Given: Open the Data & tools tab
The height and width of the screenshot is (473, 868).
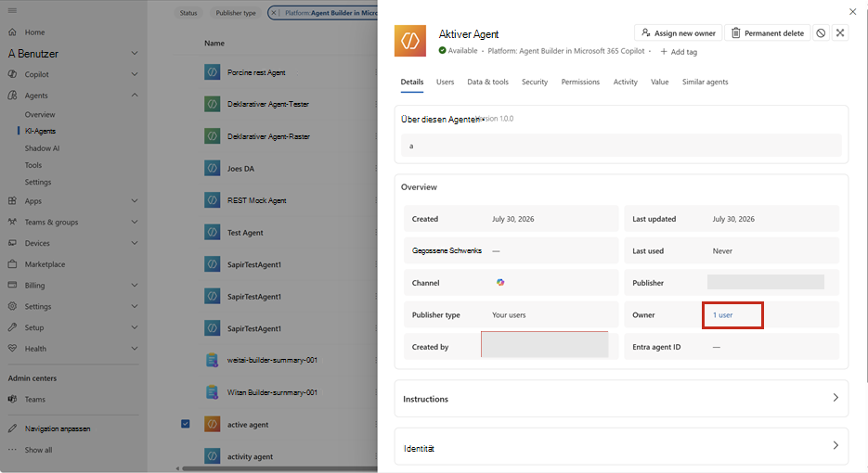Looking at the screenshot, I should coord(487,82).
